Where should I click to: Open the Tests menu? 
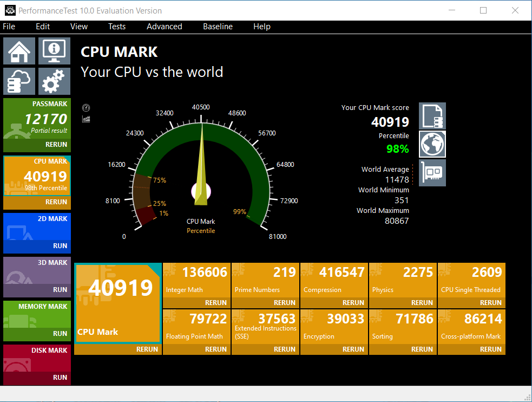tap(117, 27)
